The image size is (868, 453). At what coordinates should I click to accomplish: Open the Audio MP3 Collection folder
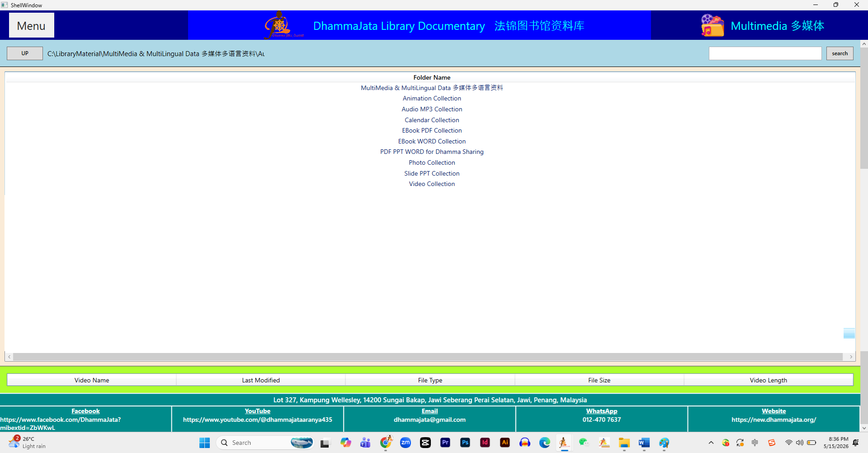[432, 109]
